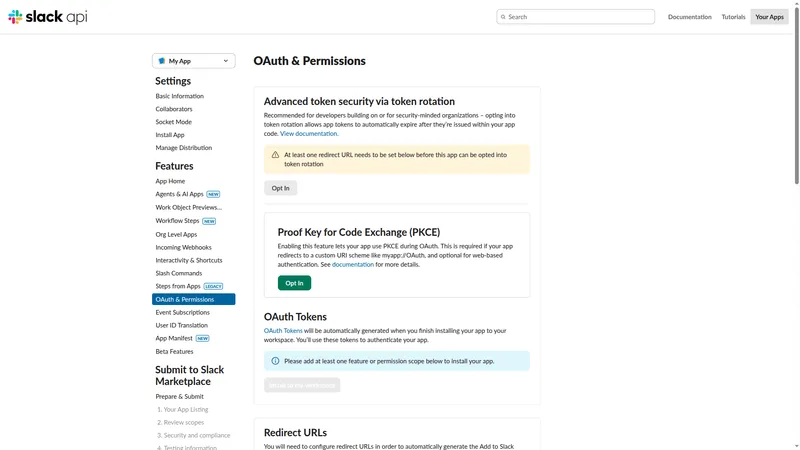Open Beta Features page
The width and height of the screenshot is (800, 450).
(174, 352)
